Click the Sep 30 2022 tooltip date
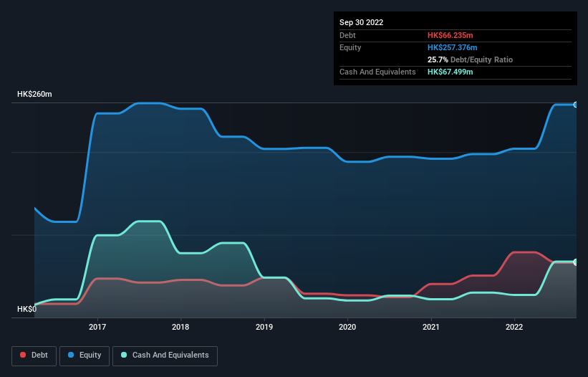588x377 pixels. click(361, 22)
